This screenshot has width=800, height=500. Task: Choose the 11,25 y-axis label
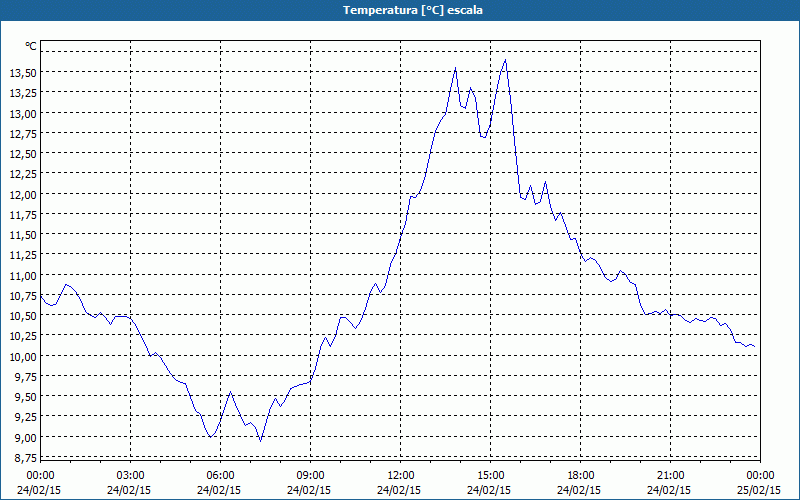(23, 256)
